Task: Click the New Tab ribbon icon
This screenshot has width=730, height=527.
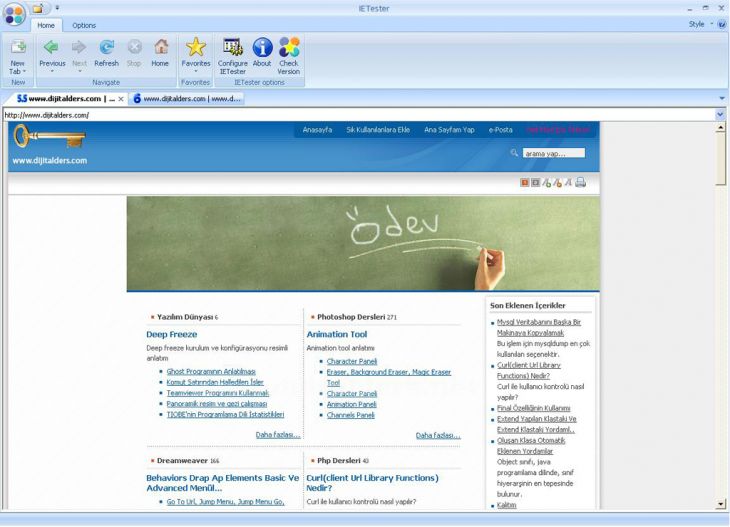Action: [17, 49]
